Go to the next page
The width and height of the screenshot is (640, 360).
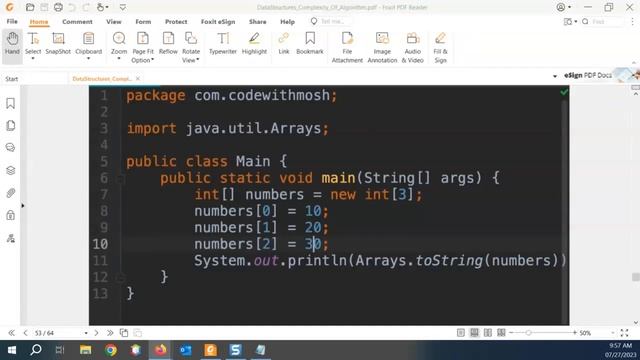(x=96, y=333)
